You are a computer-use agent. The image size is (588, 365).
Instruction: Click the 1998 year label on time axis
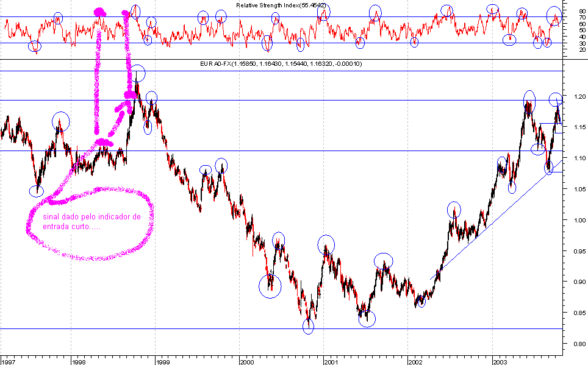click(x=79, y=362)
